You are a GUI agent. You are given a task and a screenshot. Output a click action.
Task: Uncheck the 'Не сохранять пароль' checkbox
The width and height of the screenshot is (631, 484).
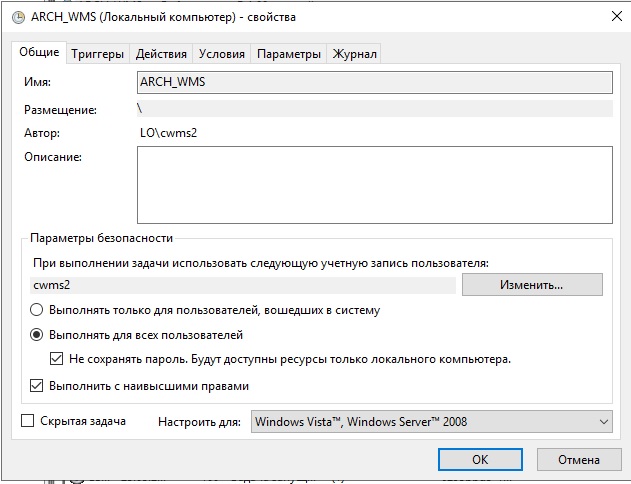(x=57, y=359)
